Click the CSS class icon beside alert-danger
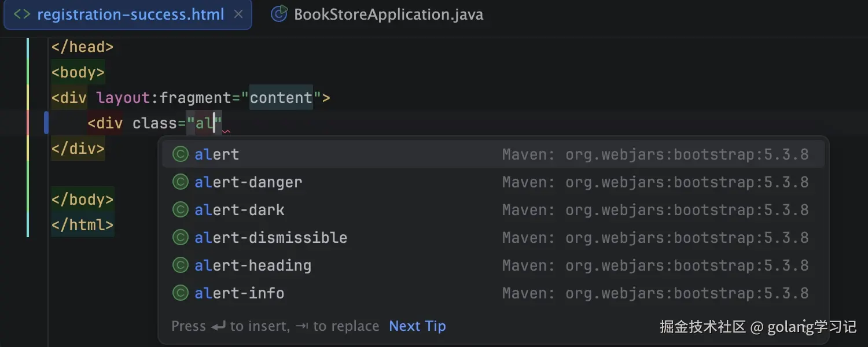 181,182
